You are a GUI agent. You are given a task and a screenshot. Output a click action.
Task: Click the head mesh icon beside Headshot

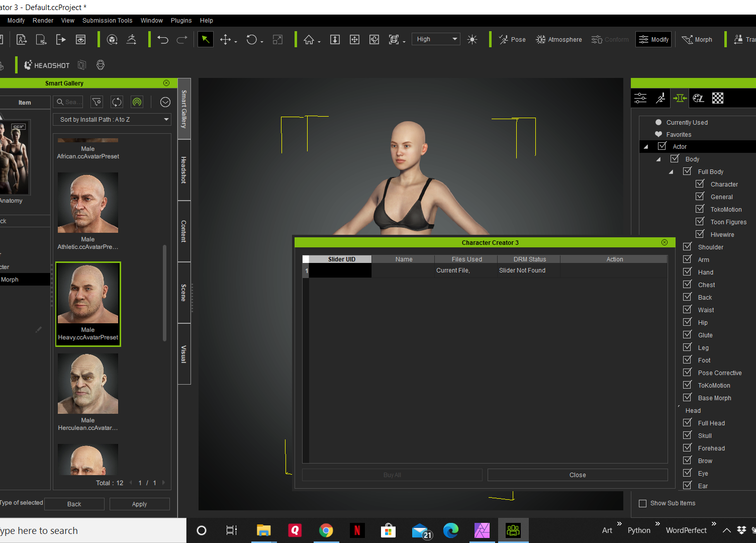coord(101,65)
